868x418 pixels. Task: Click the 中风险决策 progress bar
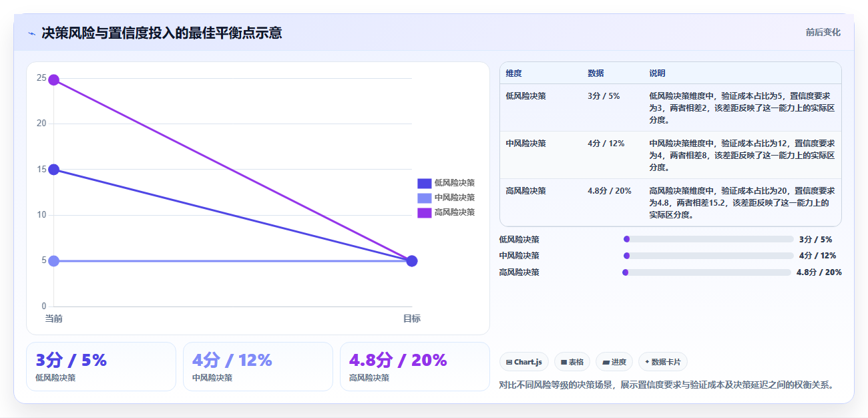[x=708, y=256]
